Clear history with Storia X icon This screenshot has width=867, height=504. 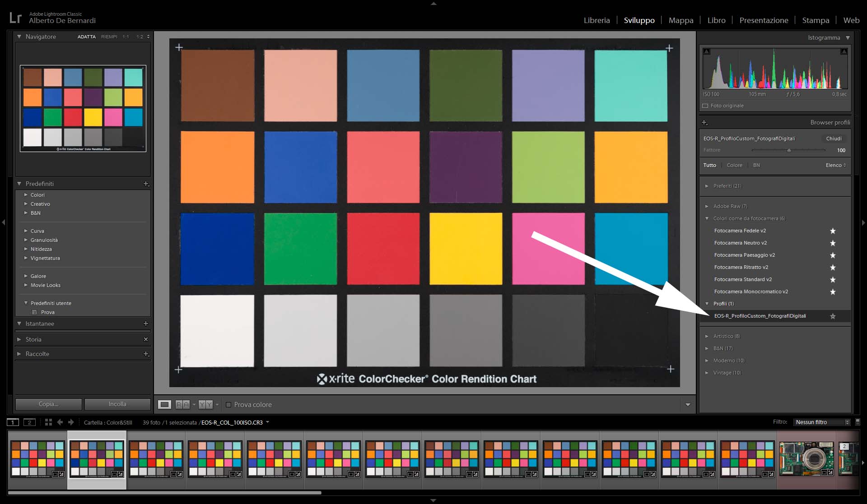[146, 339]
